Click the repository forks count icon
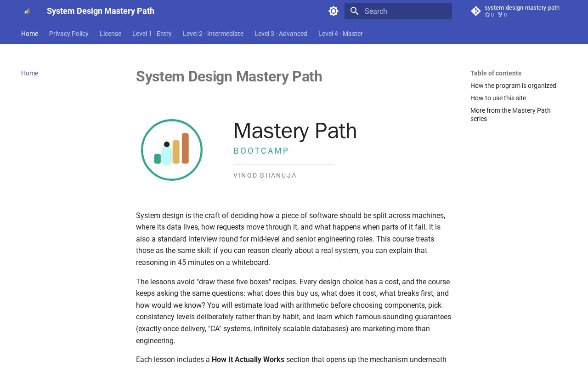Image resolution: width=588 pixels, height=368 pixels. click(x=500, y=15)
